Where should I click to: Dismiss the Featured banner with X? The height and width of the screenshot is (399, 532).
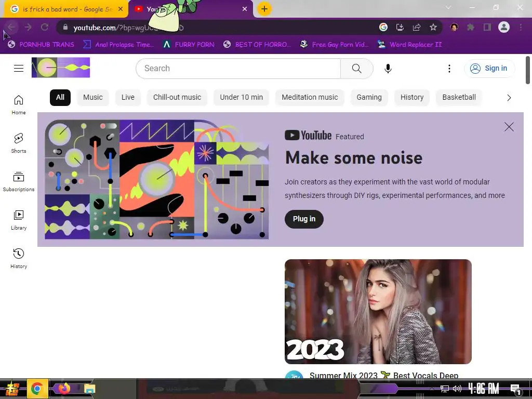(x=509, y=127)
